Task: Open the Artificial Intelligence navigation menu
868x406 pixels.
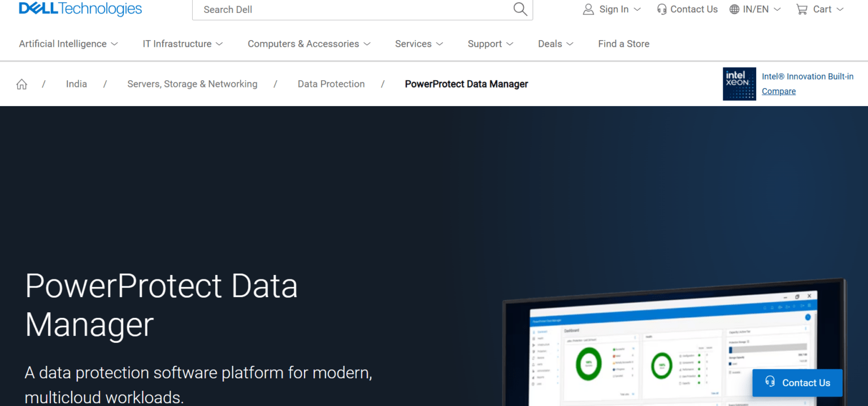Action: click(x=67, y=43)
